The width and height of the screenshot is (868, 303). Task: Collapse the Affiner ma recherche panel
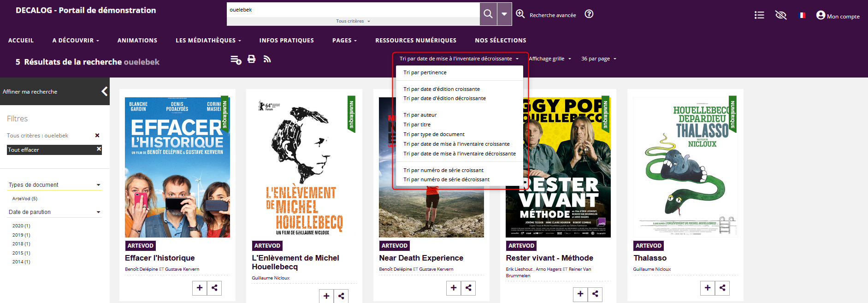tap(104, 91)
